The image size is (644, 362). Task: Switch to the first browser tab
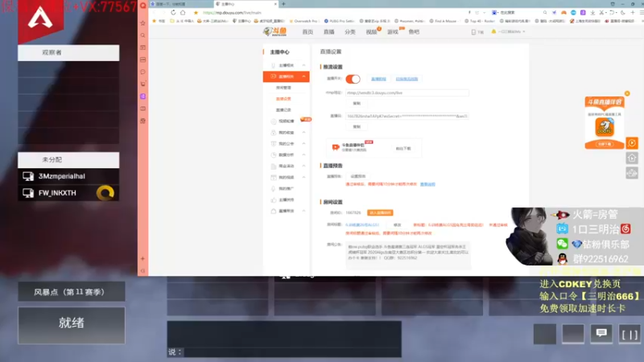[180, 4]
